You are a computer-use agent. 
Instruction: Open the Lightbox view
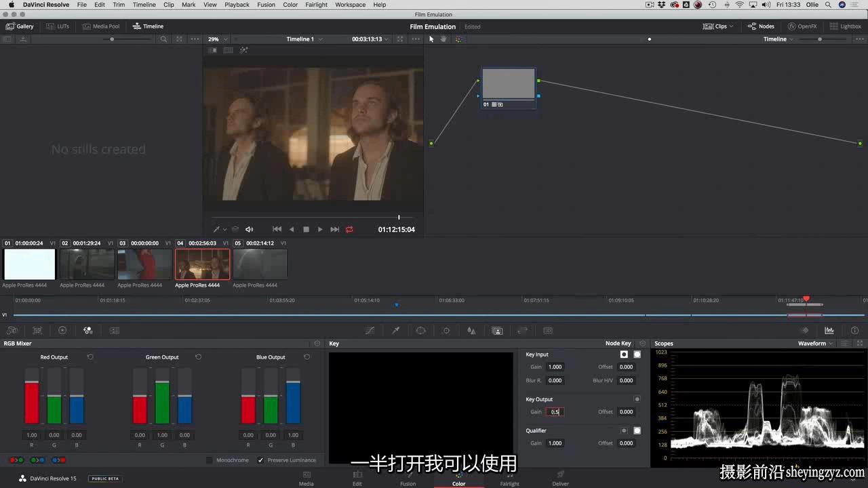(845, 26)
